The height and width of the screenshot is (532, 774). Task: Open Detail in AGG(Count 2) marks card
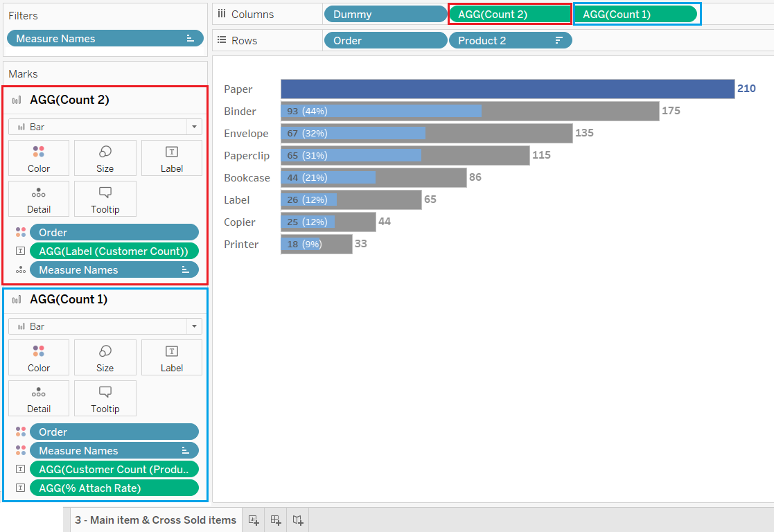point(39,199)
